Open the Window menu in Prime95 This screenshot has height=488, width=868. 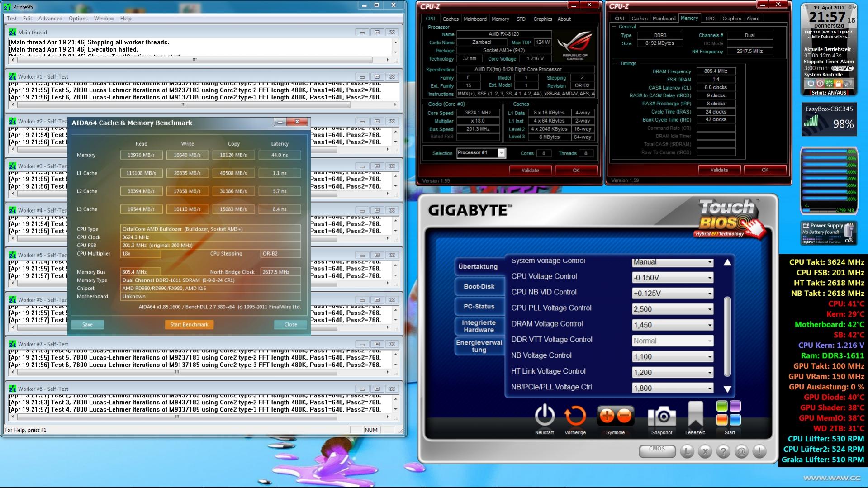coord(104,19)
